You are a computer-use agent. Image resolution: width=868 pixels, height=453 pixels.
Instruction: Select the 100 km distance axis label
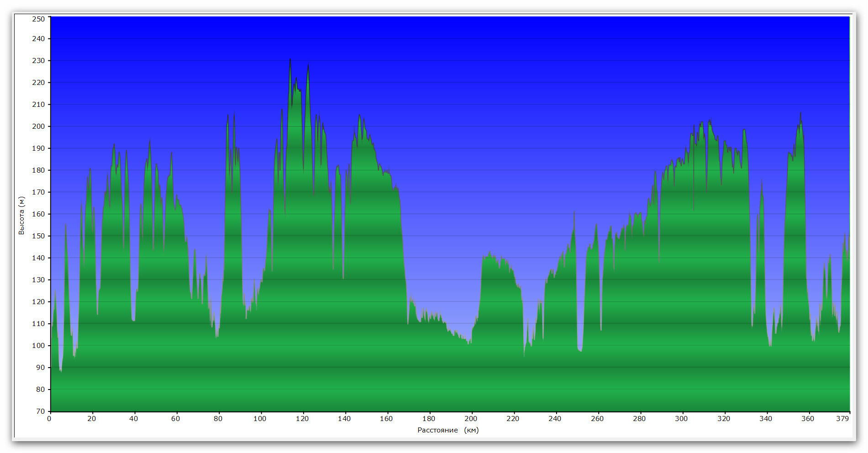[x=260, y=419]
